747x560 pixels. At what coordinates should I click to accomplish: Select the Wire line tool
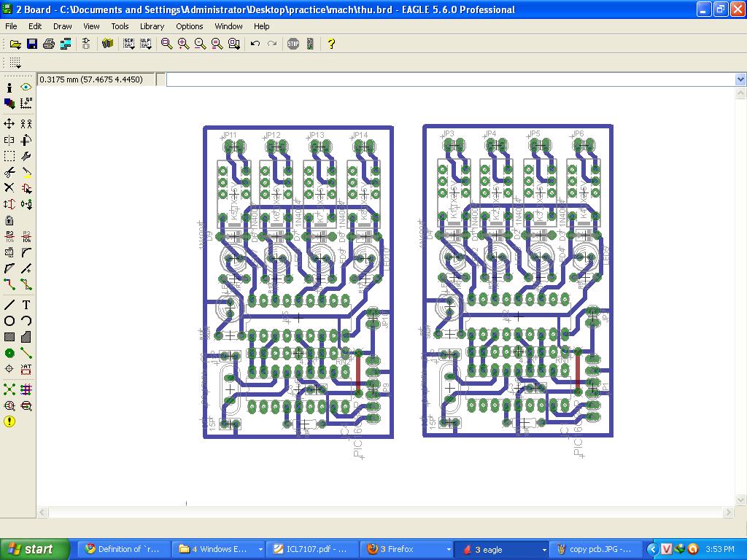[9, 305]
